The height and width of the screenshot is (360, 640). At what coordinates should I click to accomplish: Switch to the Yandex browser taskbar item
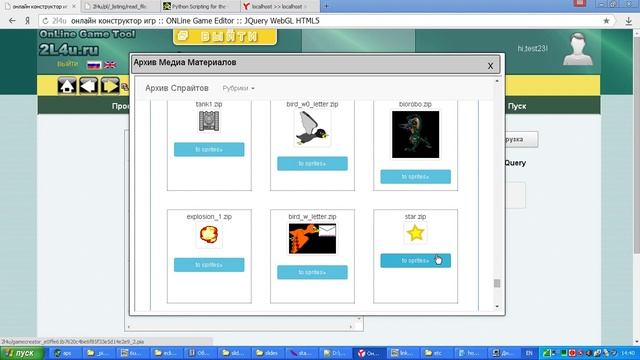pyautogui.click(x=369, y=353)
